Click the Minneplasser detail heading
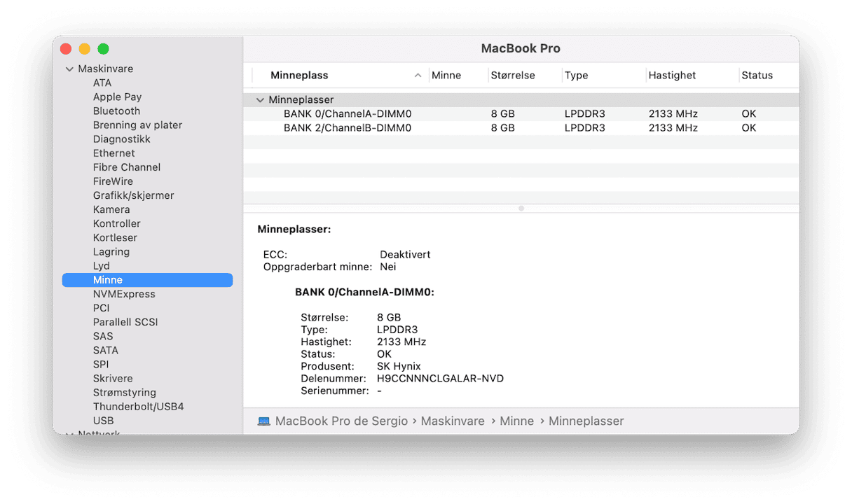Viewport: 852px width, 504px height. (x=294, y=230)
